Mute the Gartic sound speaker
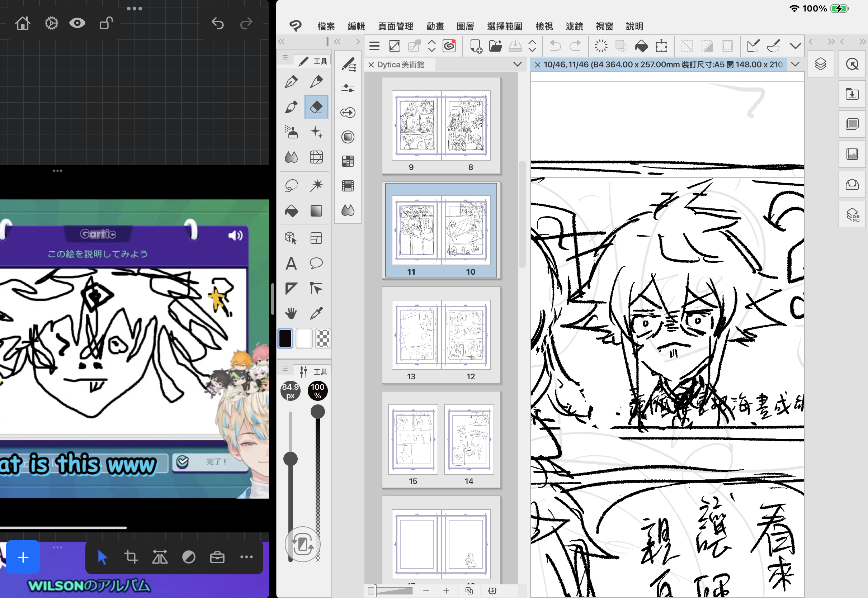This screenshot has width=868, height=598. click(x=235, y=235)
